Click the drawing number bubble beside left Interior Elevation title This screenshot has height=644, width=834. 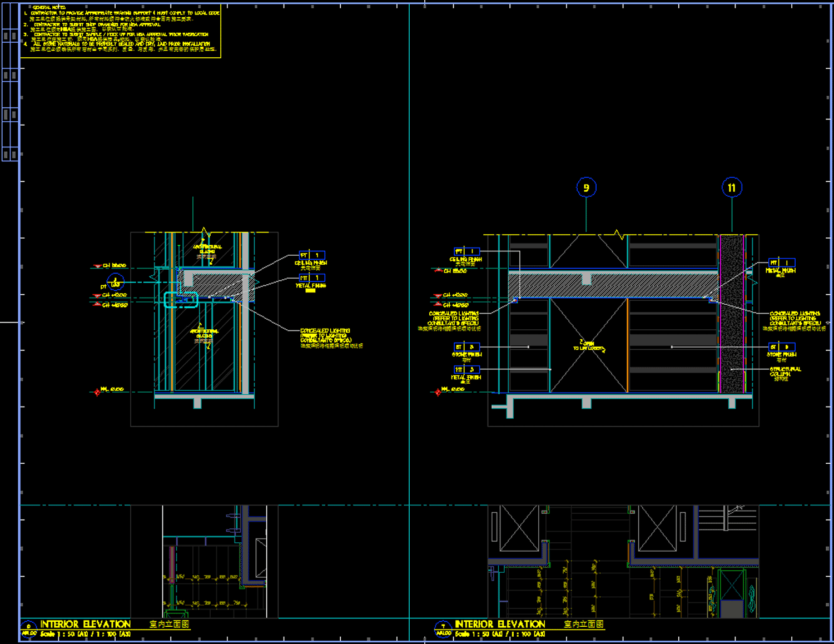(x=29, y=629)
